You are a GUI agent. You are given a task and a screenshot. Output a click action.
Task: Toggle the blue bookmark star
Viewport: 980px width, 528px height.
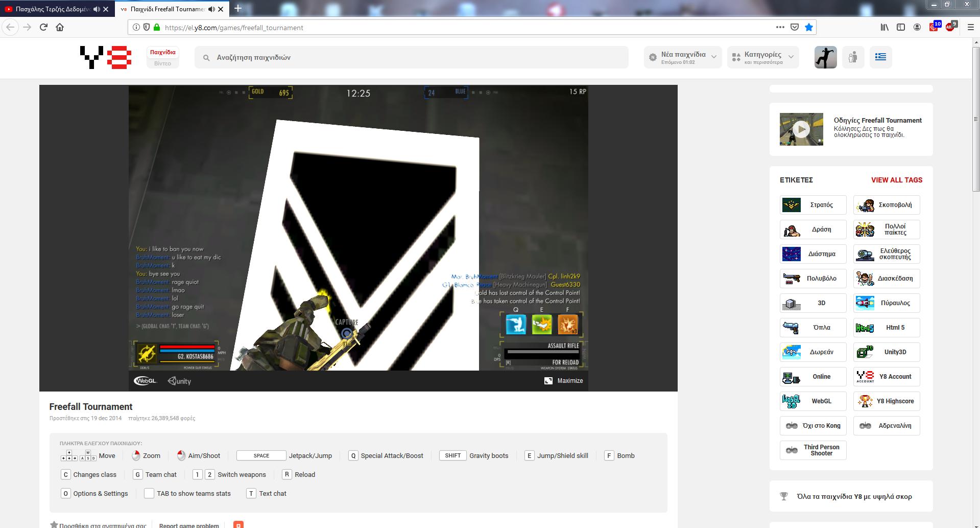coord(809,27)
